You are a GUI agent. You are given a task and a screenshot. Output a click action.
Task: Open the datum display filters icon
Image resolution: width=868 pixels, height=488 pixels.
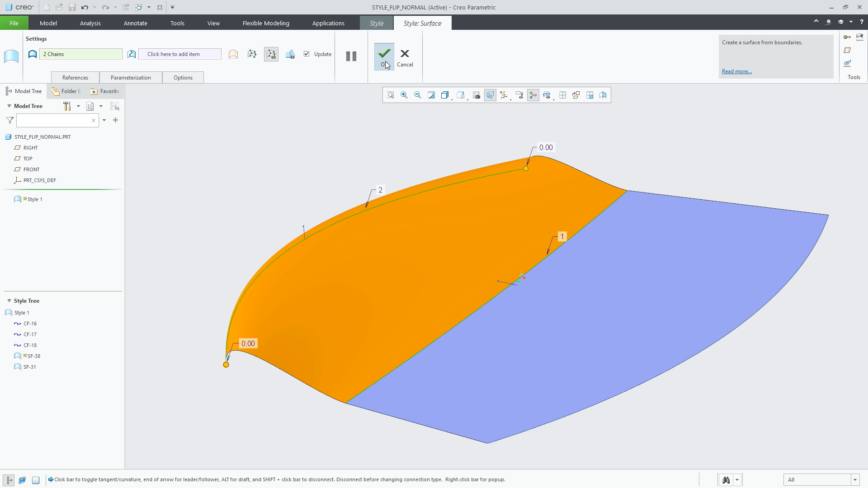coord(504,95)
